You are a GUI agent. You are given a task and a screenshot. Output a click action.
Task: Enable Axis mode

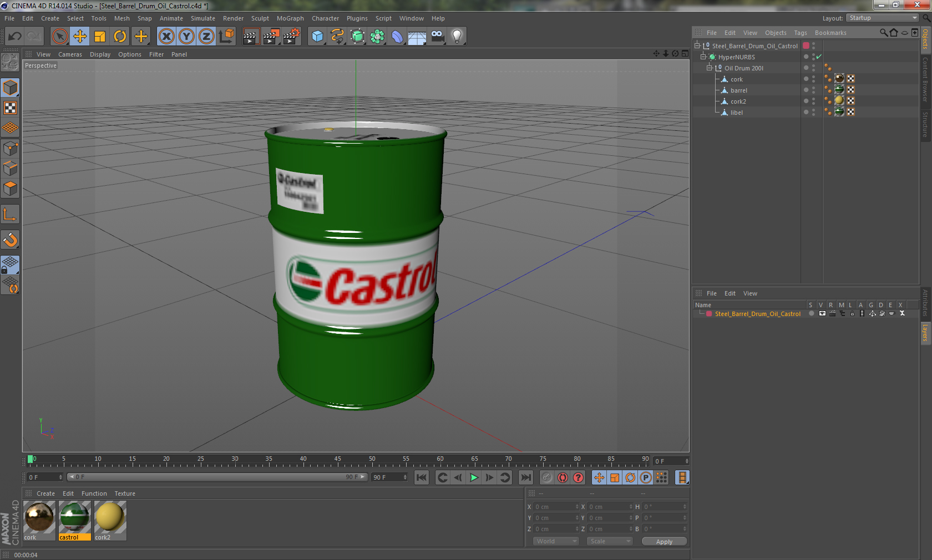[11, 214]
